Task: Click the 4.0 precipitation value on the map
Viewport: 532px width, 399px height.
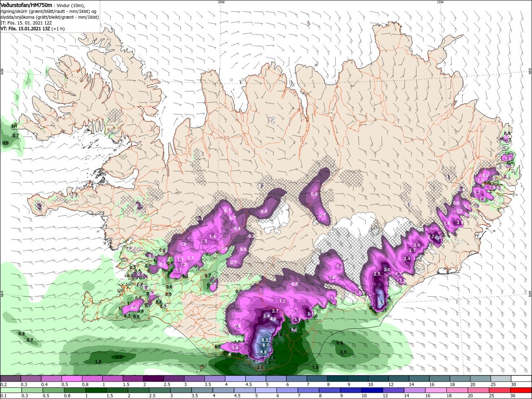Action: click(273, 319)
